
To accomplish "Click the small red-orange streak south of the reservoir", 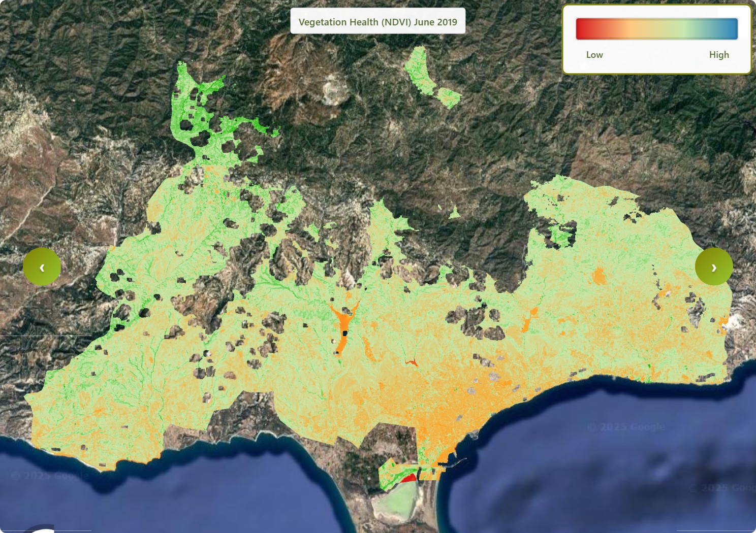I will pyautogui.click(x=412, y=362).
